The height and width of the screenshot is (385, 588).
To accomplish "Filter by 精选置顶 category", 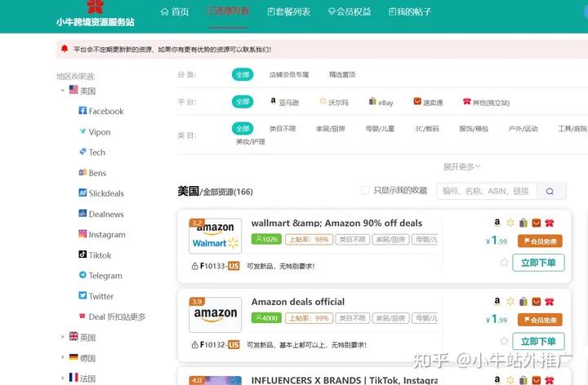I will click(342, 74).
